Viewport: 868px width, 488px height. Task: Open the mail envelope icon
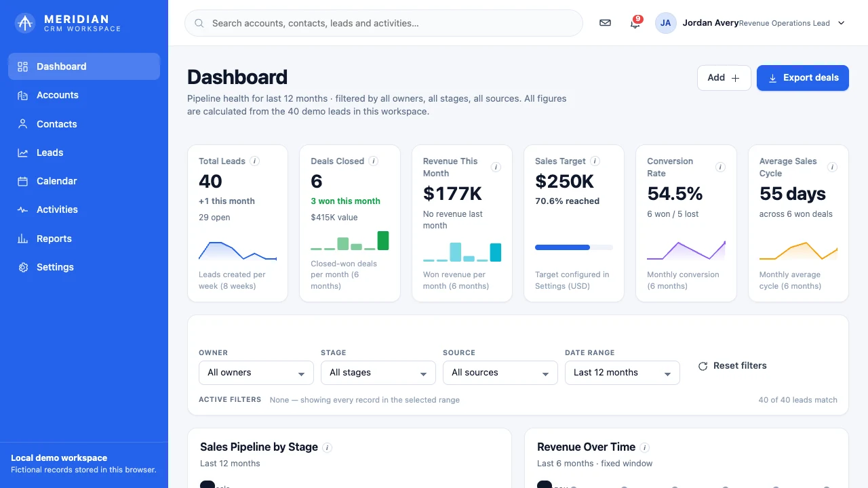[605, 23]
